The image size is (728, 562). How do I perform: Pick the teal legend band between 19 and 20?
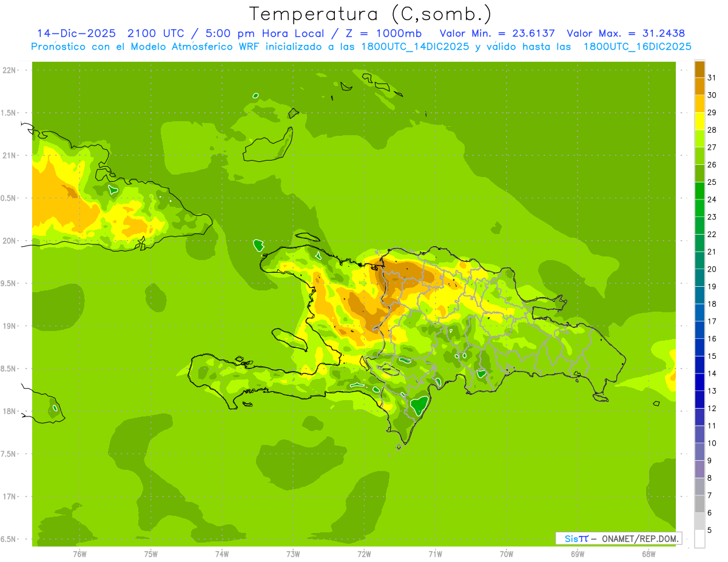(699, 278)
